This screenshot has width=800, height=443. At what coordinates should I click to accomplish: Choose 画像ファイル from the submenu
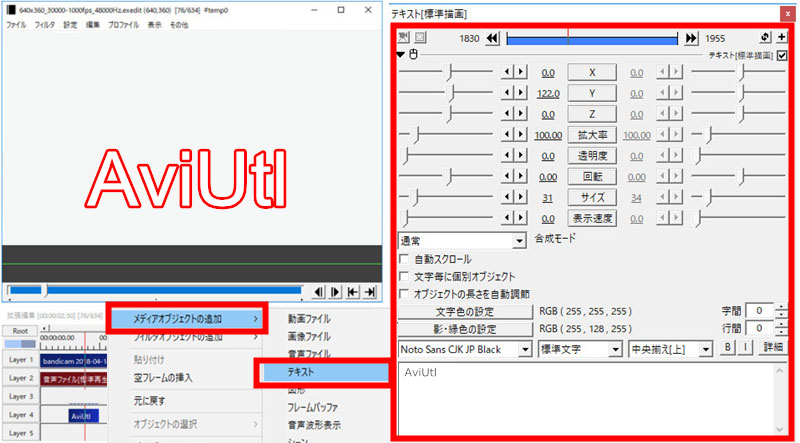(x=309, y=337)
